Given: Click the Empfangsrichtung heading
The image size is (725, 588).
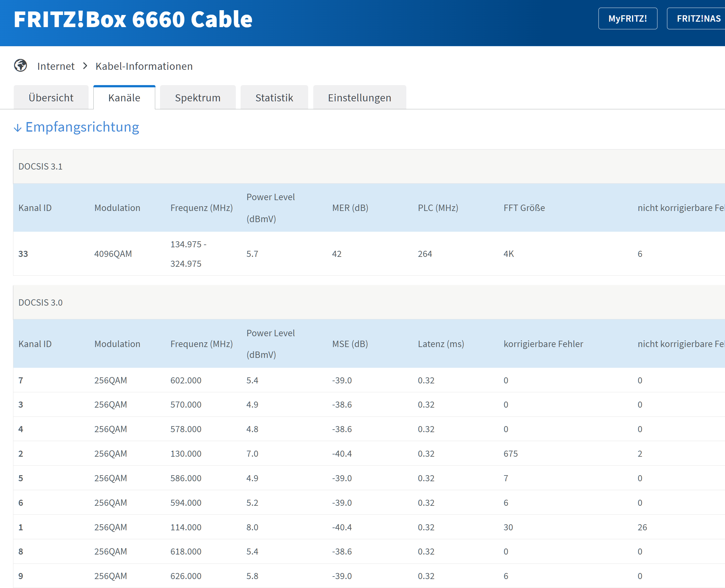Looking at the screenshot, I should pyautogui.click(x=82, y=127).
